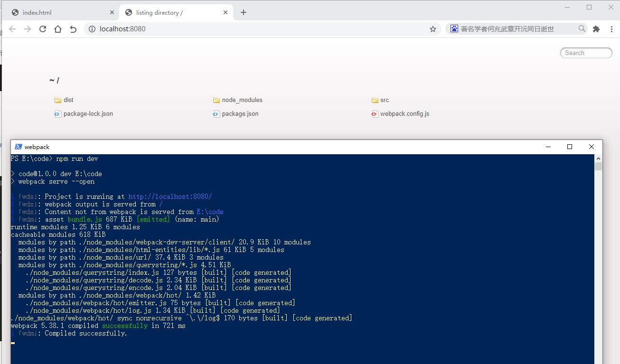Image resolution: width=620 pixels, height=364 pixels.
Task: Click the 'Compiled successfully.' wdm line
Action: tap(69, 333)
